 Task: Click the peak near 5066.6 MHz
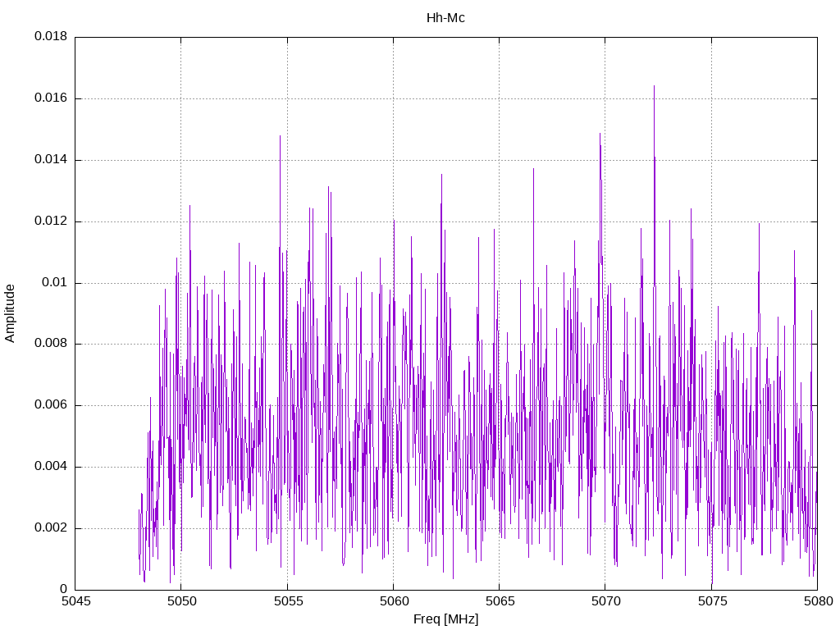coord(533,170)
